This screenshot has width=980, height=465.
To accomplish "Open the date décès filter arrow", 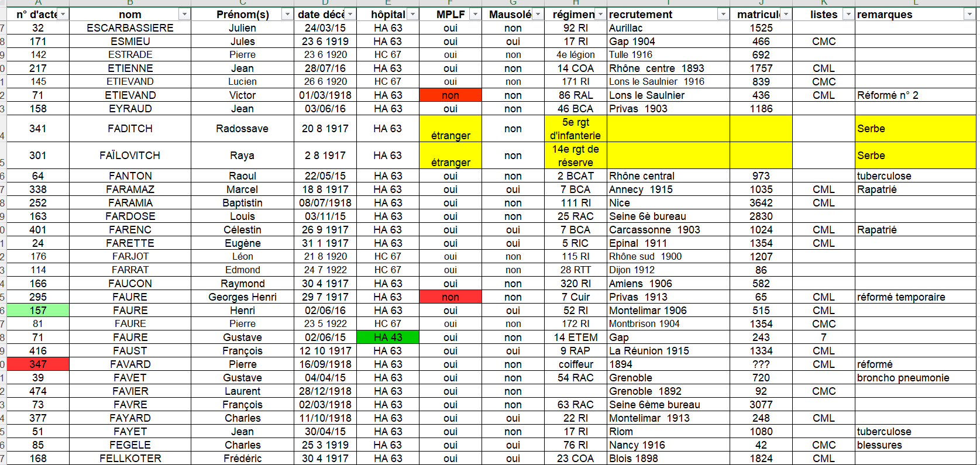I will (350, 15).
